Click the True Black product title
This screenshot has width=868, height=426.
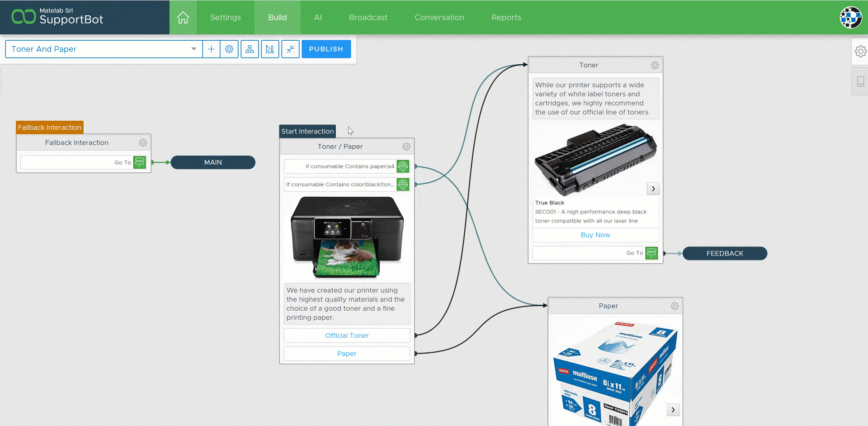pyautogui.click(x=550, y=203)
